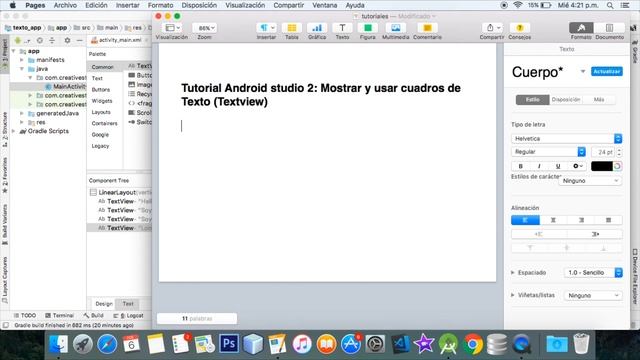Center align the text
This screenshot has height=360, width=640.
point(553,220)
